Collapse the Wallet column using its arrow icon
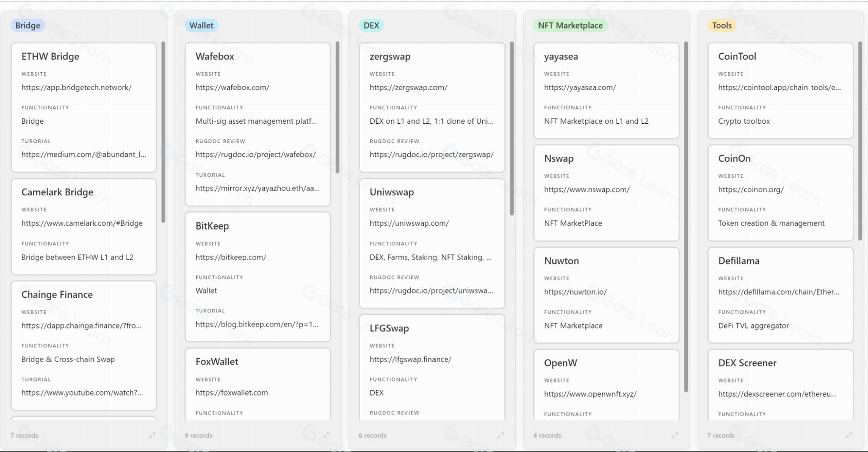This screenshot has width=868, height=452. pyautogui.click(x=326, y=435)
